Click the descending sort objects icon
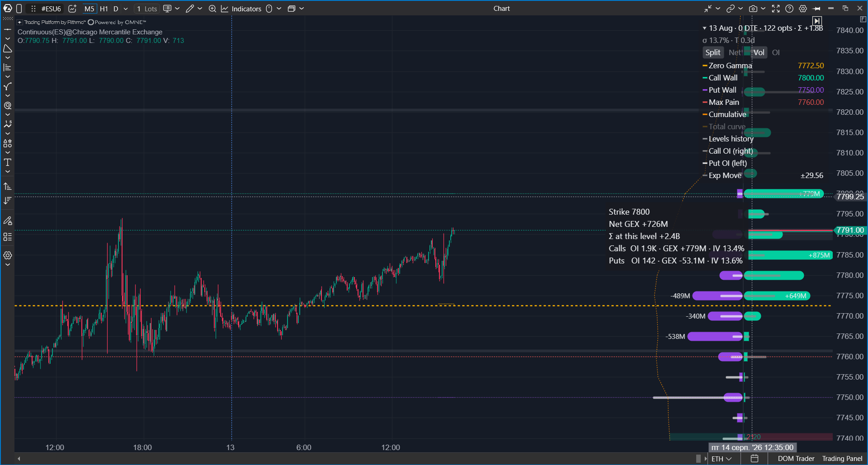The height and width of the screenshot is (465, 868). click(x=8, y=200)
